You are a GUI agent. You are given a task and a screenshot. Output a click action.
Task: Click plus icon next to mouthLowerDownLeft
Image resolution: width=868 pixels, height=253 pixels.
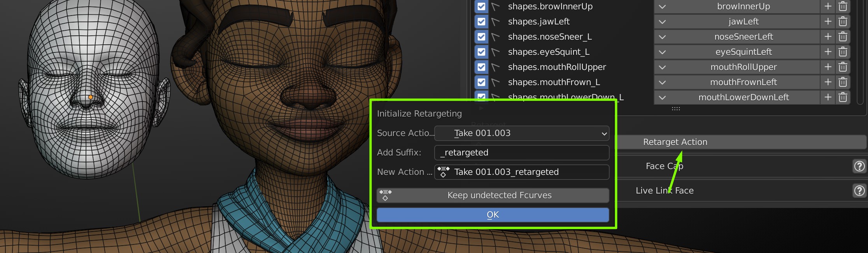point(828,97)
